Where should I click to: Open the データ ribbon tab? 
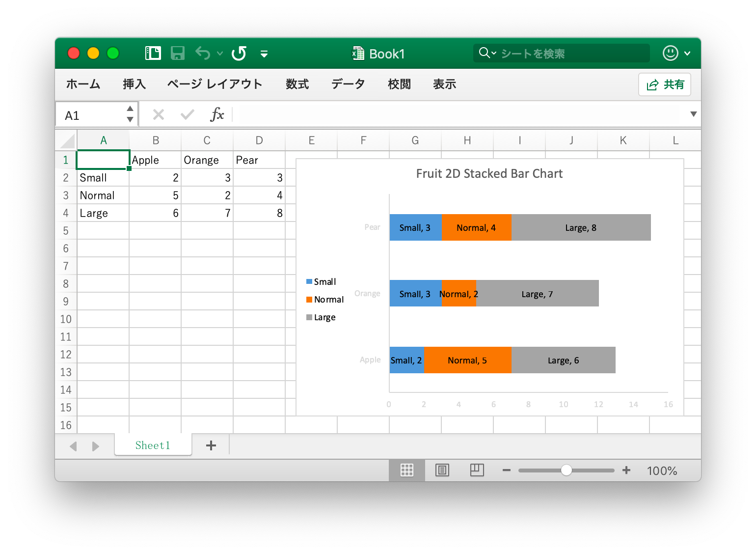348,84
